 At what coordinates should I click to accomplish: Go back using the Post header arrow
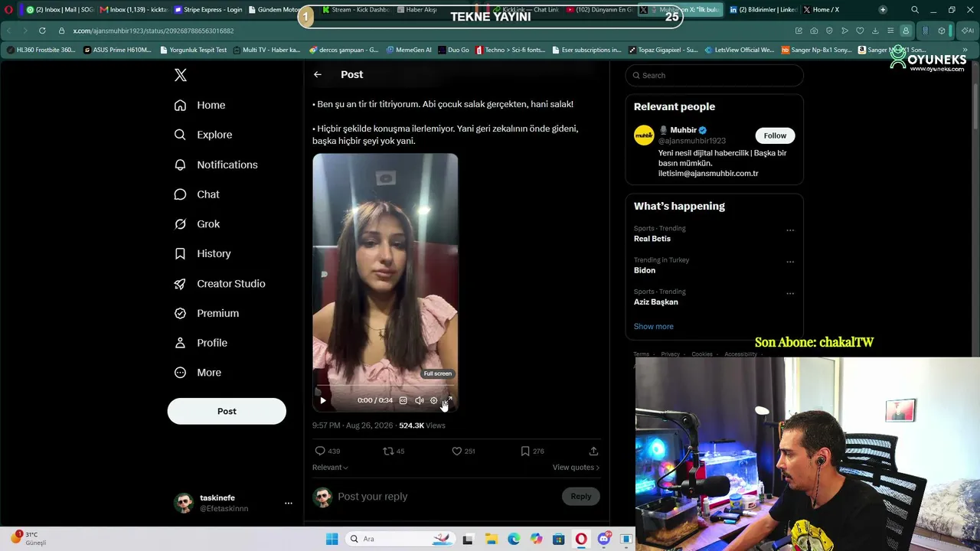tap(318, 74)
